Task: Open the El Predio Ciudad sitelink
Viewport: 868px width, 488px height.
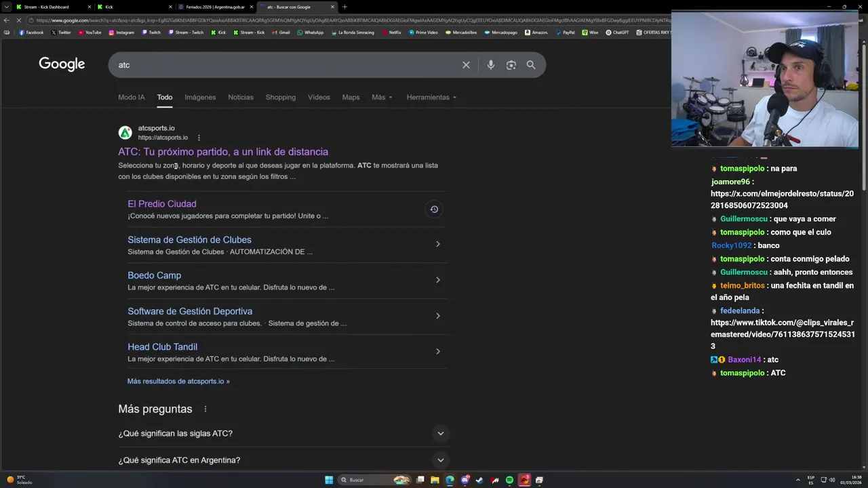Action: [162, 204]
